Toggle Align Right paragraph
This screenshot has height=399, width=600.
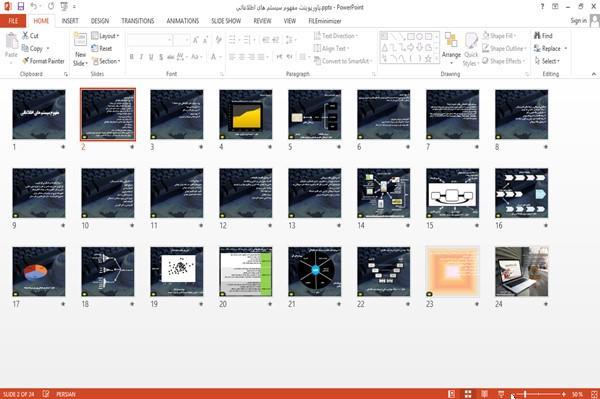[251, 57]
